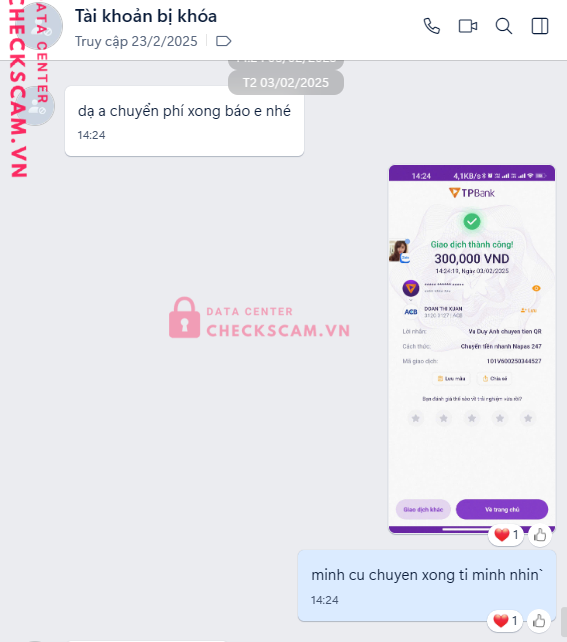
Task: Click the heart reaction on the receipt image
Action: click(506, 535)
